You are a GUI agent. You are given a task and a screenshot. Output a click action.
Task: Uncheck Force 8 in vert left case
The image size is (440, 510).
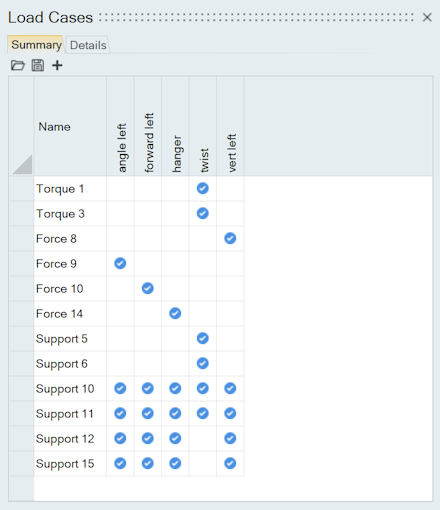tap(230, 238)
